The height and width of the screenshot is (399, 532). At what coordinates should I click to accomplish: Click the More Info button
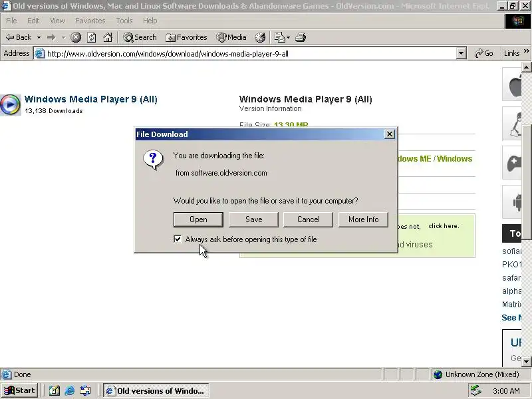(363, 219)
